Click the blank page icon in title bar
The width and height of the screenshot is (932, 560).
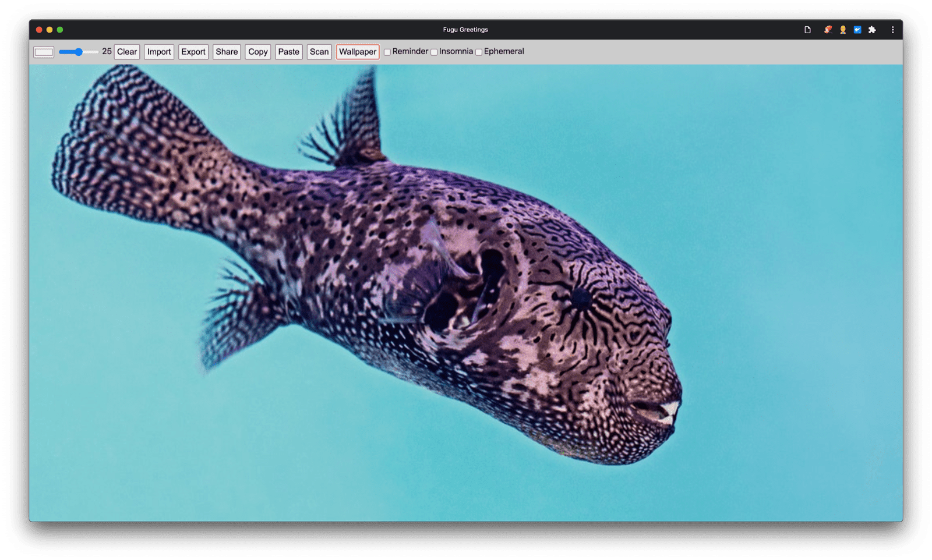pyautogui.click(x=807, y=30)
